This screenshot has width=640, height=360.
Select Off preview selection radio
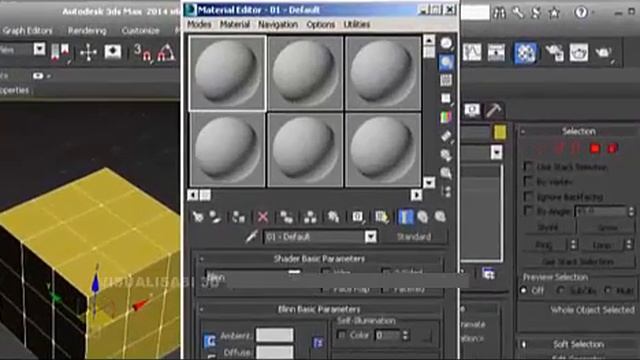pyautogui.click(x=524, y=291)
